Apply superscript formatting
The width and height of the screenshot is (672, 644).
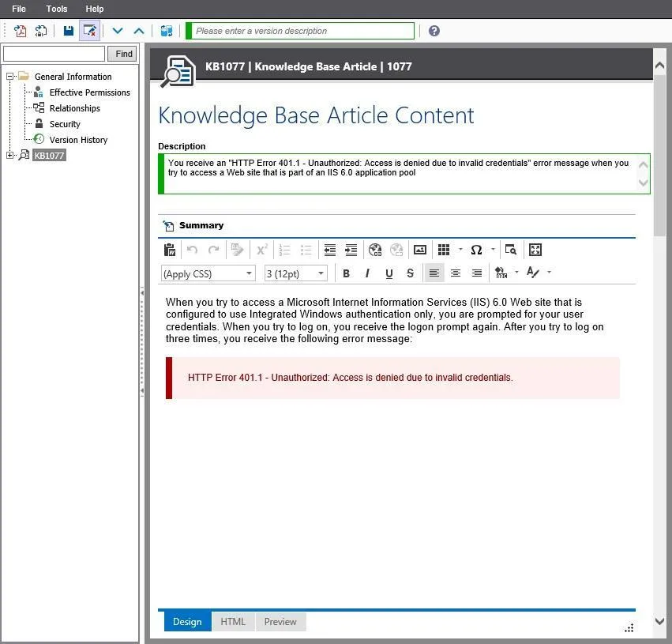pyautogui.click(x=262, y=250)
